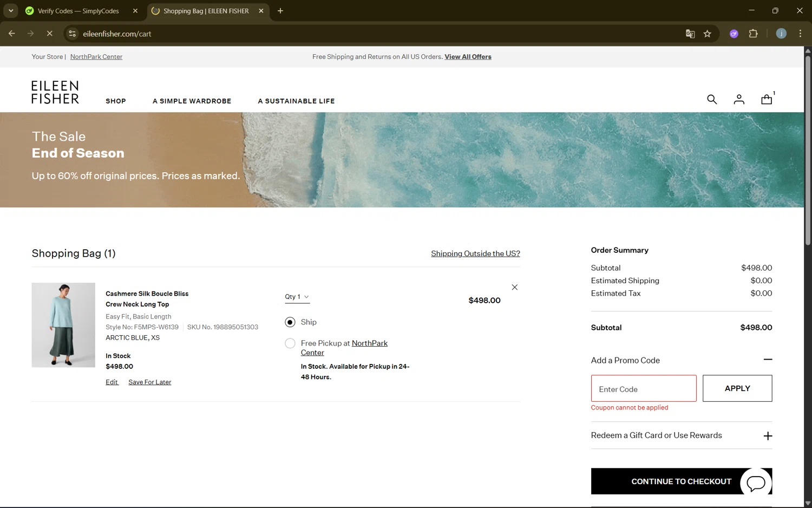The image size is (812, 508).
Task: Click the 'ARCTIC BLUE, XS' text
Action: click(x=133, y=338)
